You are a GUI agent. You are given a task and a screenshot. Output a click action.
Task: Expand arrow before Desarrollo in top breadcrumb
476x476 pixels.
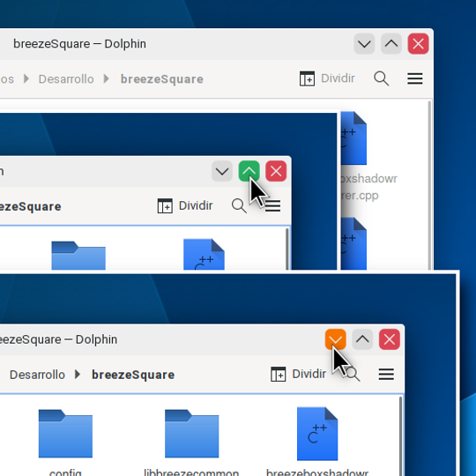coord(26,79)
